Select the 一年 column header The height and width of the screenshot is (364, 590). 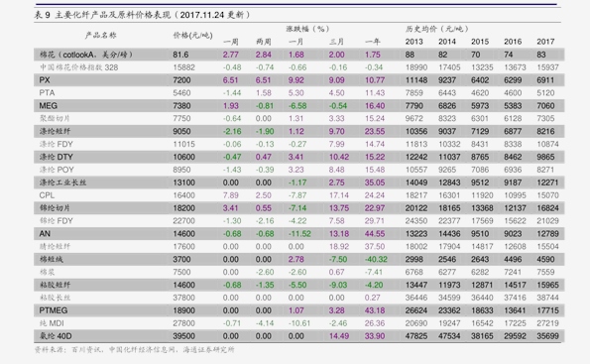click(373, 42)
